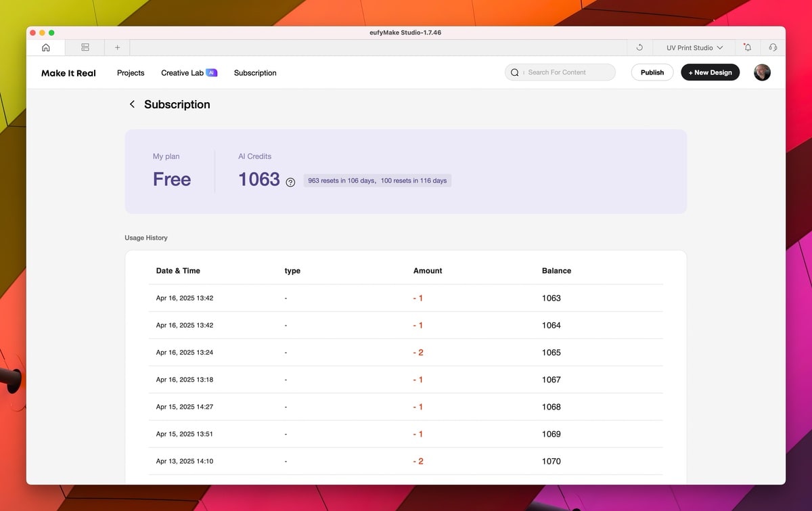This screenshot has height=511, width=812.
Task: Click the New Design button
Action: tap(710, 72)
